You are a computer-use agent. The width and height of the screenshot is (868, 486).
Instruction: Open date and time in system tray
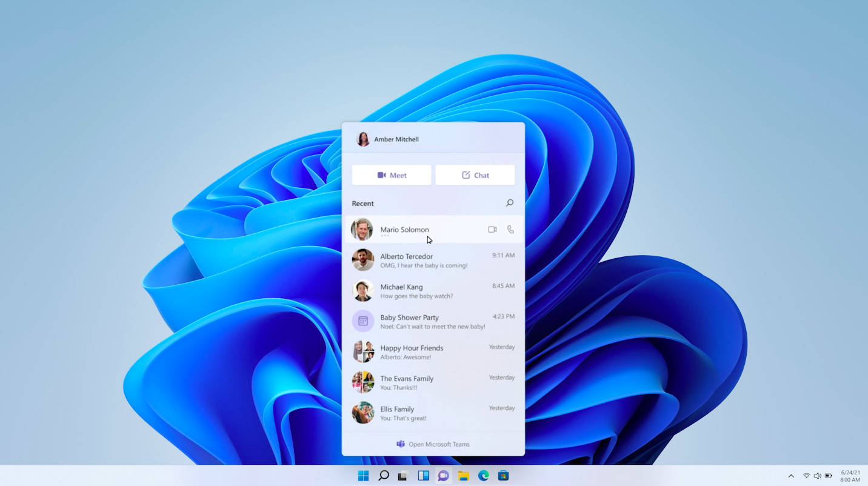[x=850, y=476]
